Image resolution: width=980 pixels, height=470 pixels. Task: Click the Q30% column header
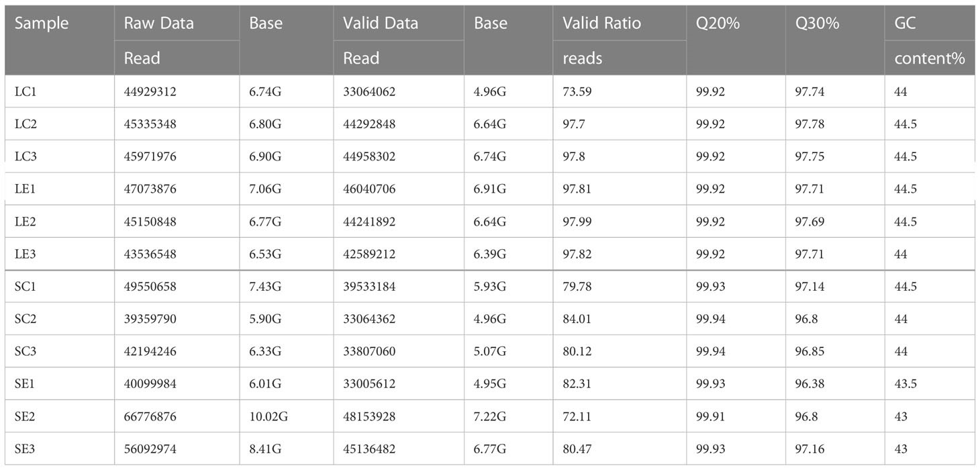pos(817,23)
